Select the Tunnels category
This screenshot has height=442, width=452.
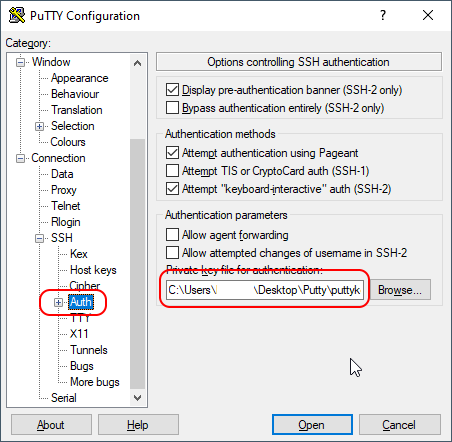[x=89, y=350]
